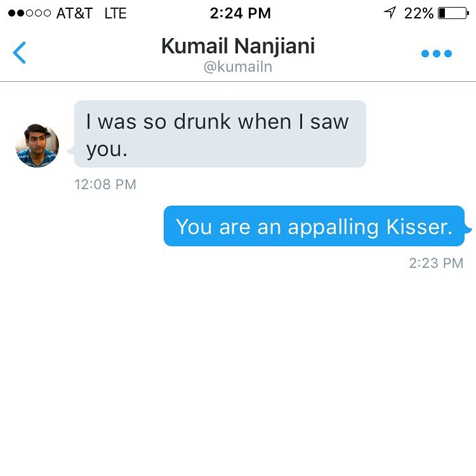Image resolution: width=476 pixels, height=476 pixels.
Task: Tap the 2:23 PM timestamp
Action: 436,263
